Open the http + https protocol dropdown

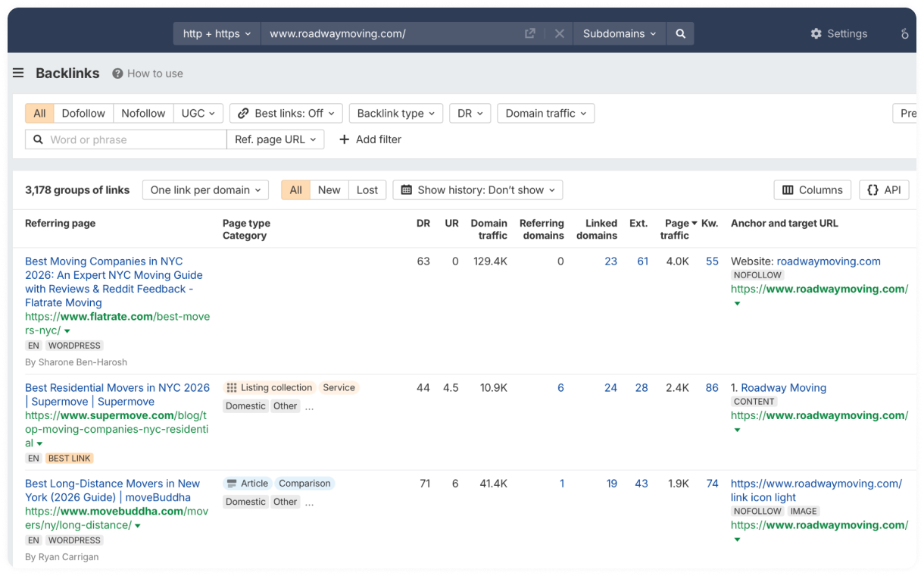(x=217, y=33)
